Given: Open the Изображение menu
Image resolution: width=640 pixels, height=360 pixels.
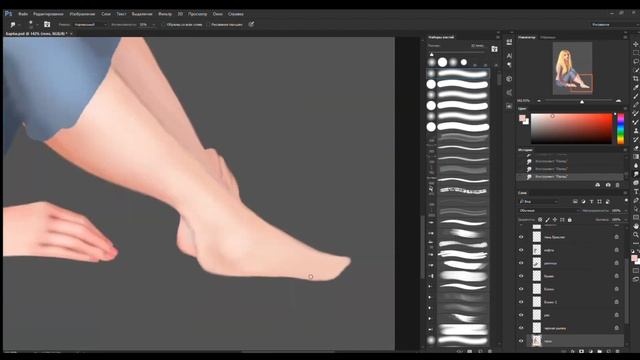Looking at the screenshot, I should [x=82, y=14].
